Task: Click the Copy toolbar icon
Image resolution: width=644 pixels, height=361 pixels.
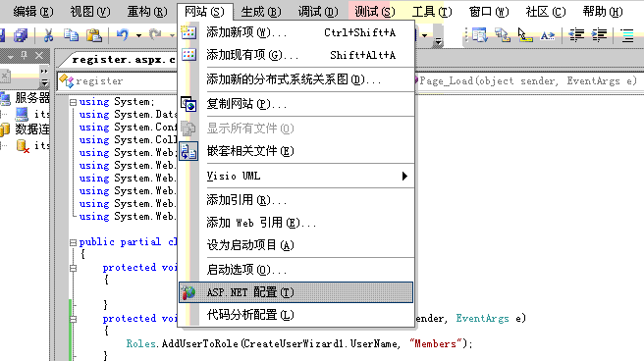Action: click(71, 35)
